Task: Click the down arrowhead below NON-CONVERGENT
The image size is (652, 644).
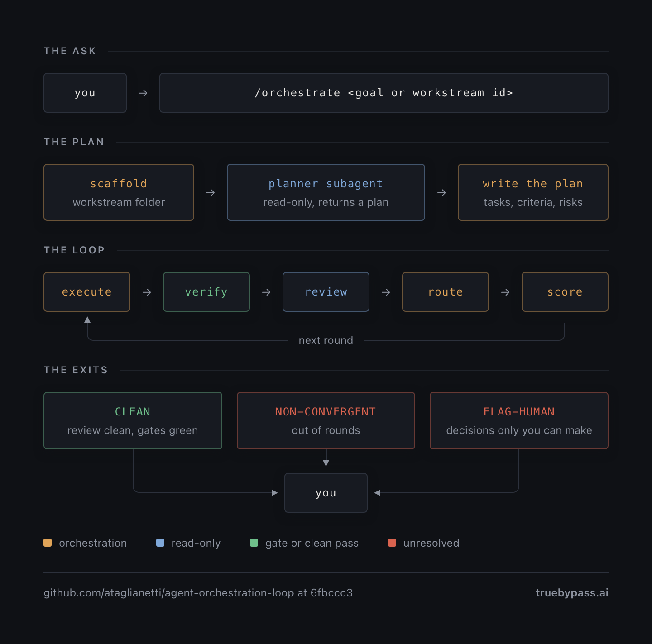Action: click(326, 463)
